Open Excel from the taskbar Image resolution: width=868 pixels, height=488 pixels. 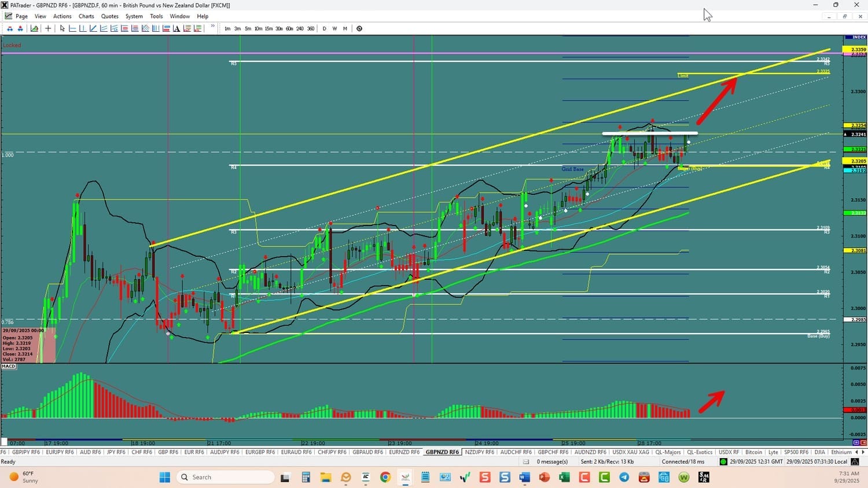point(564,477)
